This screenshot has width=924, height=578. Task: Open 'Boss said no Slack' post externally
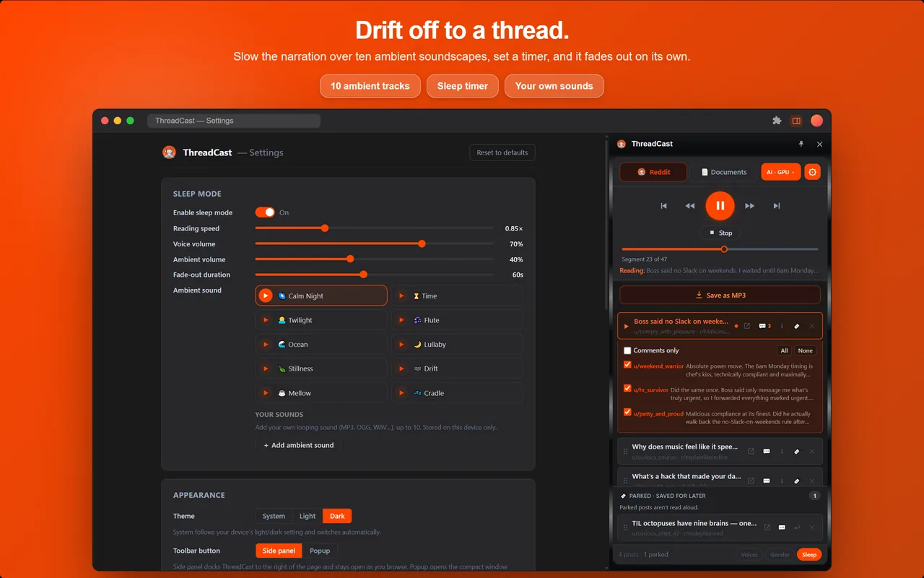tap(747, 326)
